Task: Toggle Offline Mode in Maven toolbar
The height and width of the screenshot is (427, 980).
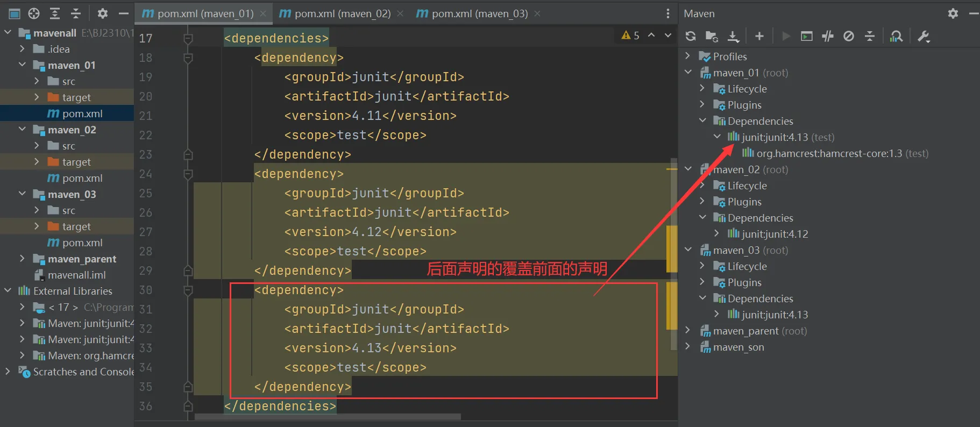Action: (828, 36)
